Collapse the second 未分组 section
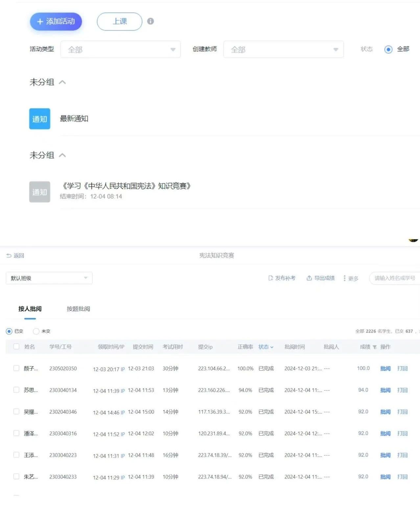Screen dimensions: 420x519 (62, 155)
